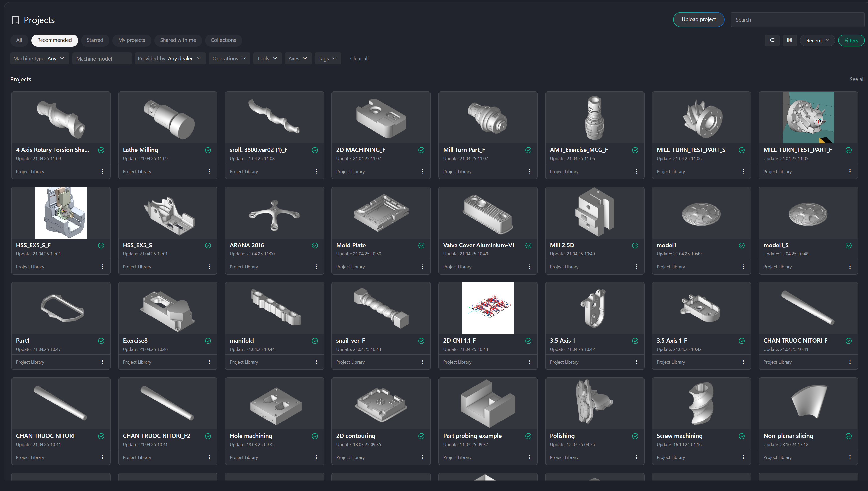Open the Valve Cover Aluminium-V1 thumbnail
This screenshot has height=491, width=868.
(487, 213)
